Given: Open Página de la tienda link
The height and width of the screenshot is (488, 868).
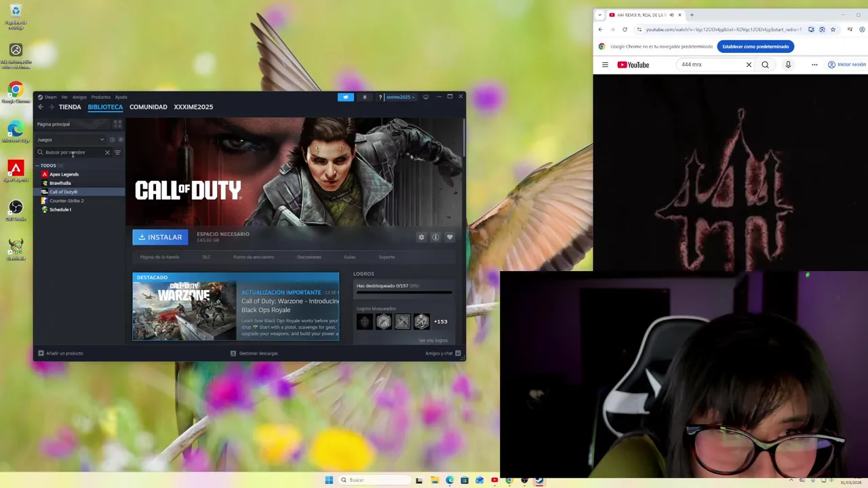Looking at the screenshot, I should point(159,257).
